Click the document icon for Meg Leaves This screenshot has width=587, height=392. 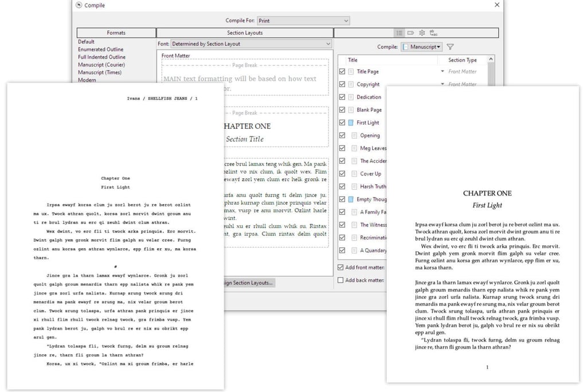(354, 148)
